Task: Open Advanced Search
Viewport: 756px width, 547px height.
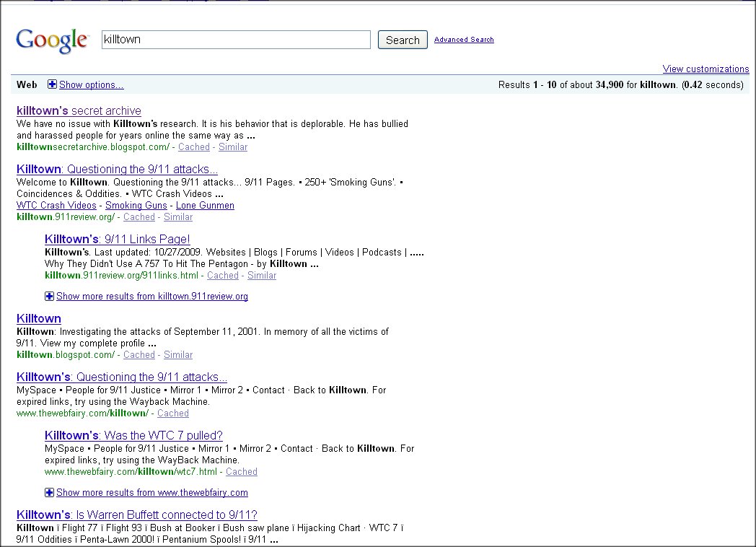Action: coord(464,40)
